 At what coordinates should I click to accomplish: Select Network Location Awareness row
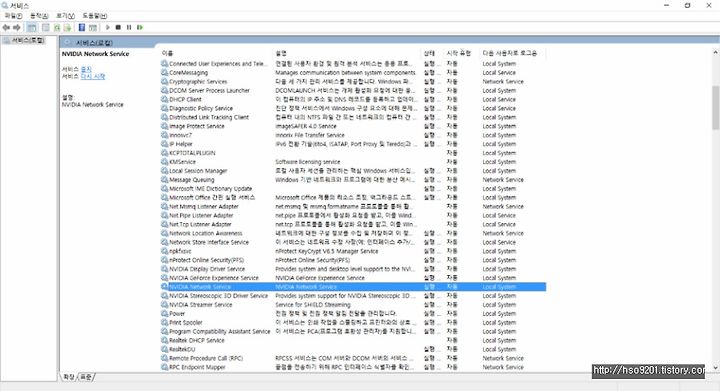pos(353,233)
